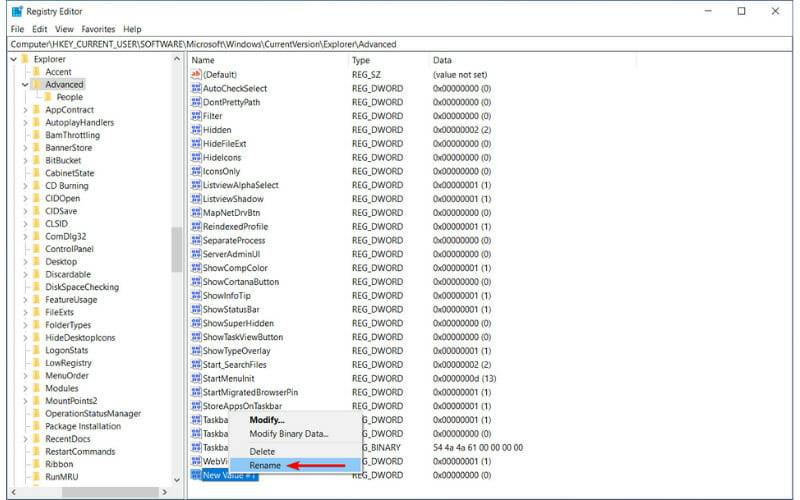Click the HideFileExt DWORD icon
Viewport: 800px width, 500px height.
click(196, 143)
